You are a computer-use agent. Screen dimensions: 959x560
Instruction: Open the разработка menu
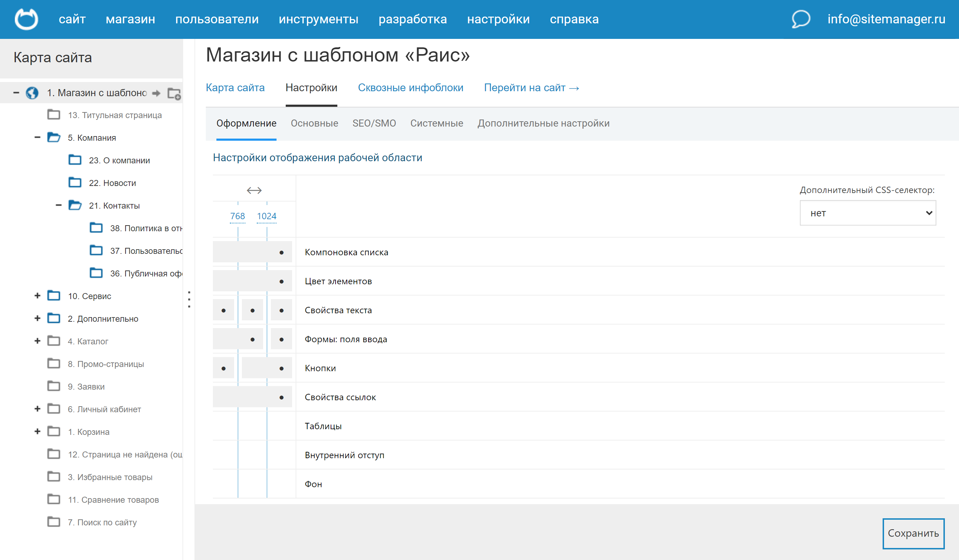pos(413,19)
